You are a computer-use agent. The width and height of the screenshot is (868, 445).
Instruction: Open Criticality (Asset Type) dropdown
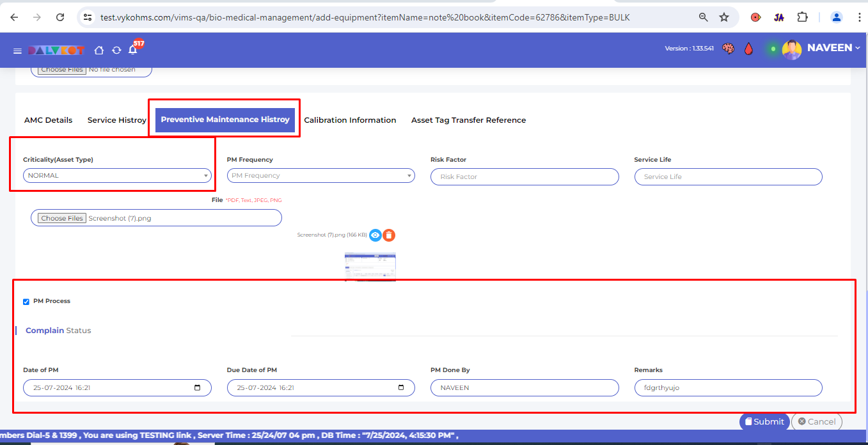(x=118, y=176)
